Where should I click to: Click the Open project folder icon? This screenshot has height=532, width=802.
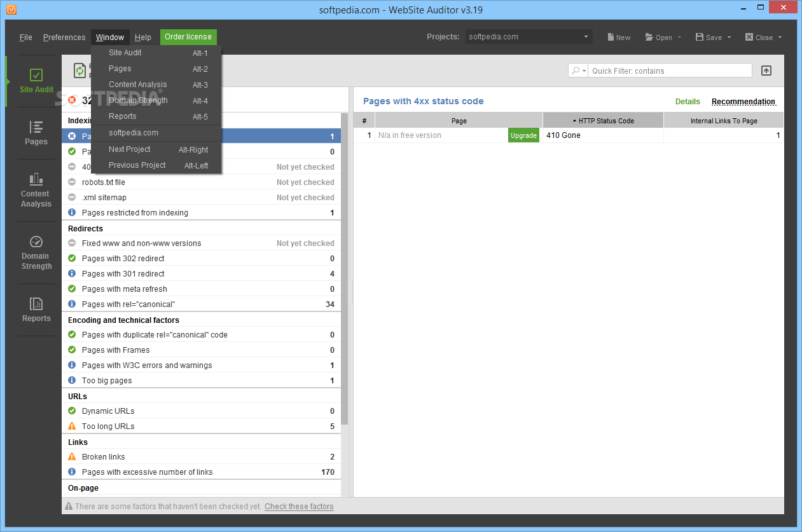tap(649, 37)
